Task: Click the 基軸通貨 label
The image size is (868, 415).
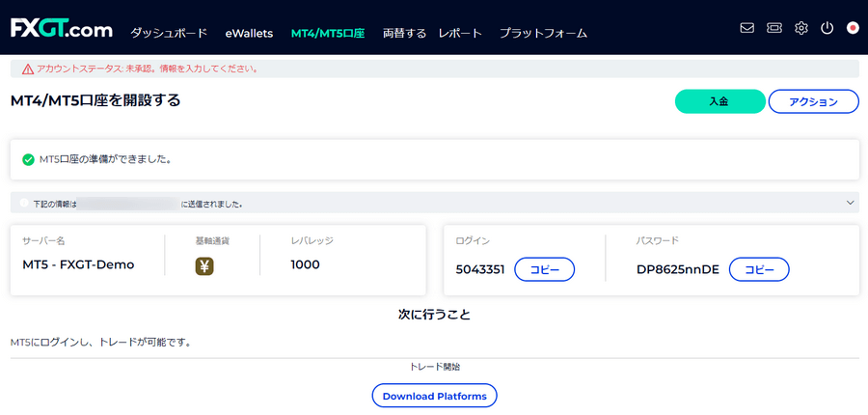Action: tap(212, 241)
